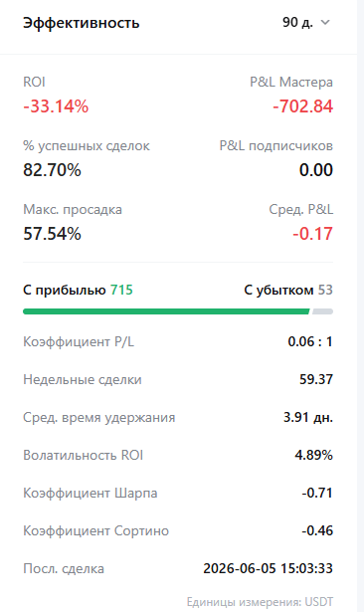Click the Макс. просадка label
This screenshot has width=364, height=612.
point(73,210)
